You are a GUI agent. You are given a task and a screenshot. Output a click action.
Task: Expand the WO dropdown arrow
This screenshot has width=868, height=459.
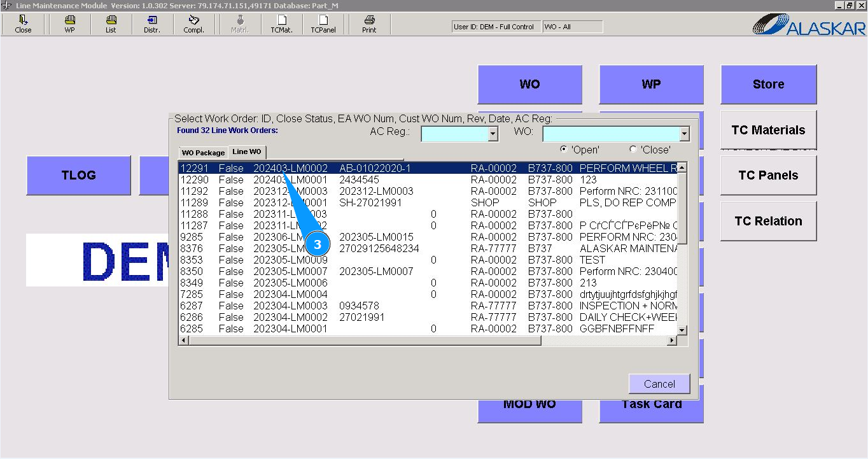pos(684,134)
